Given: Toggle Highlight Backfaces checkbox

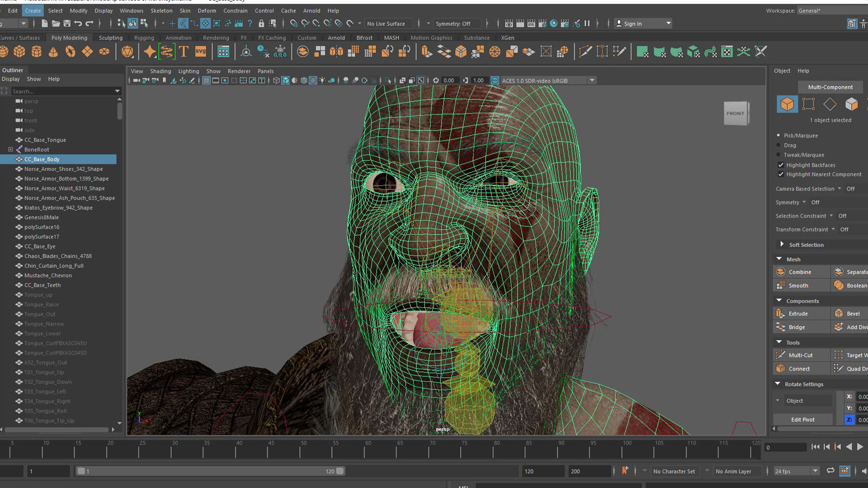Looking at the screenshot, I should point(781,165).
